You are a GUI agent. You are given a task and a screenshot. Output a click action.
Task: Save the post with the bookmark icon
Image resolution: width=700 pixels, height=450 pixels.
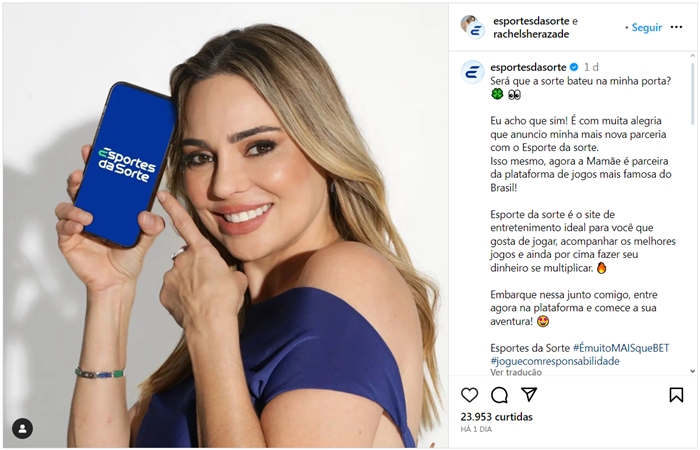point(676,395)
